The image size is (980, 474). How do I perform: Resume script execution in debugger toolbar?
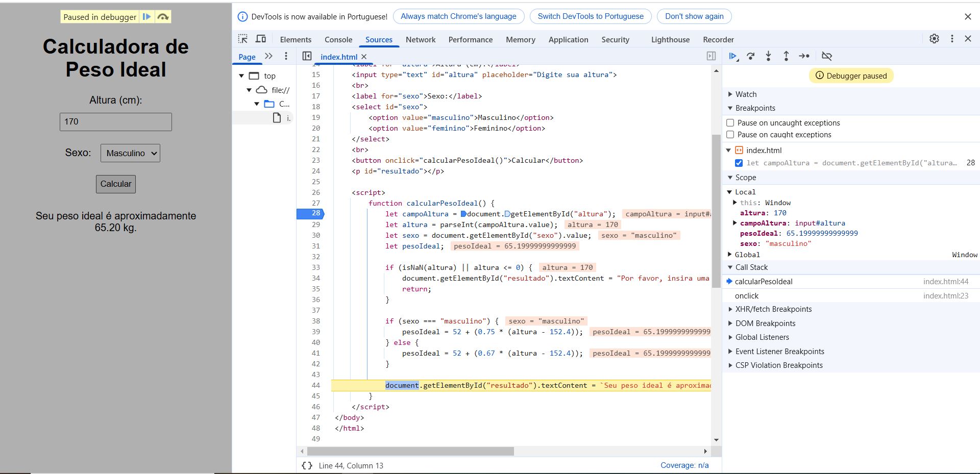[x=733, y=56]
